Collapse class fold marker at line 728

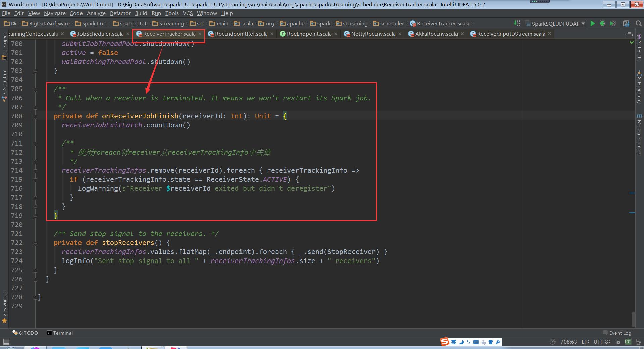click(x=35, y=297)
